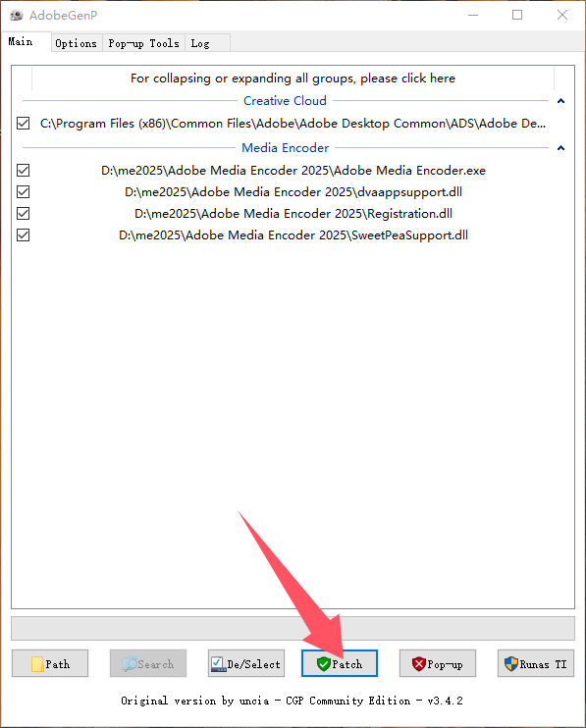Toggle the Registration.dll checkbox
This screenshot has width=586, height=728.
tap(23, 213)
